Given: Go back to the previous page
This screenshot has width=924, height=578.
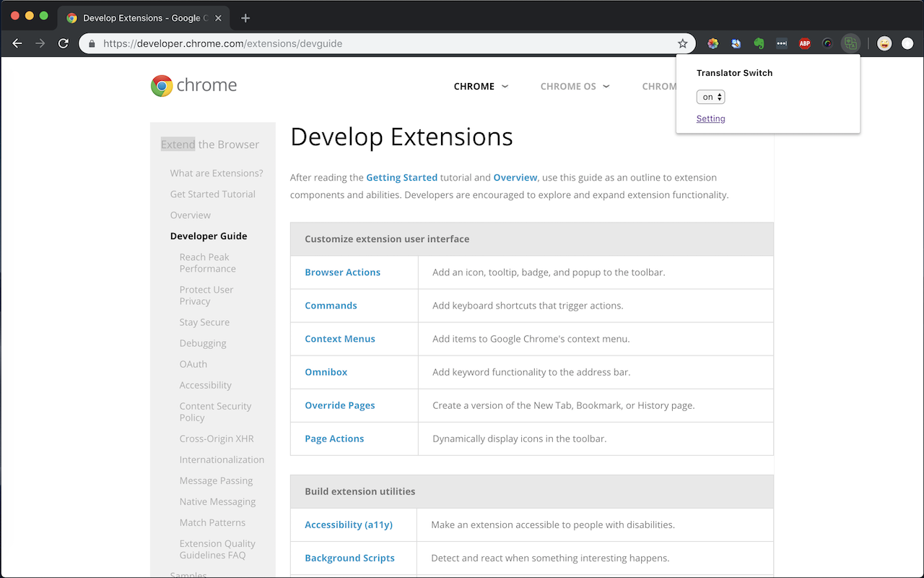Looking at the screenshot, I should pyautogui.click(x=17, y=43).
